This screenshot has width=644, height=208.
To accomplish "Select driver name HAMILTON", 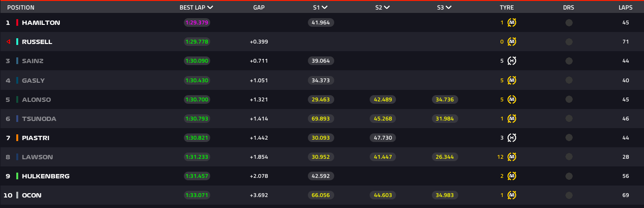I will (41, 22).
